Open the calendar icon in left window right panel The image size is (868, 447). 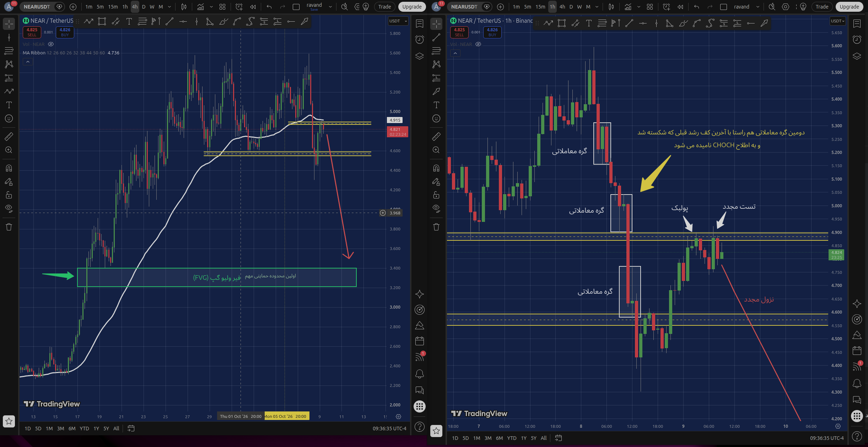click(420, 341)
